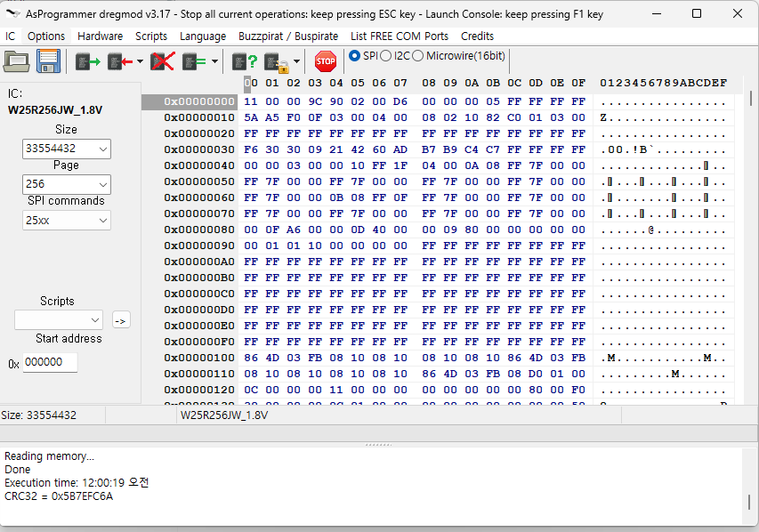759x532 pixels.
Task: Click byte 86 at start of row 0x00000100
Action: pos(251,358)
